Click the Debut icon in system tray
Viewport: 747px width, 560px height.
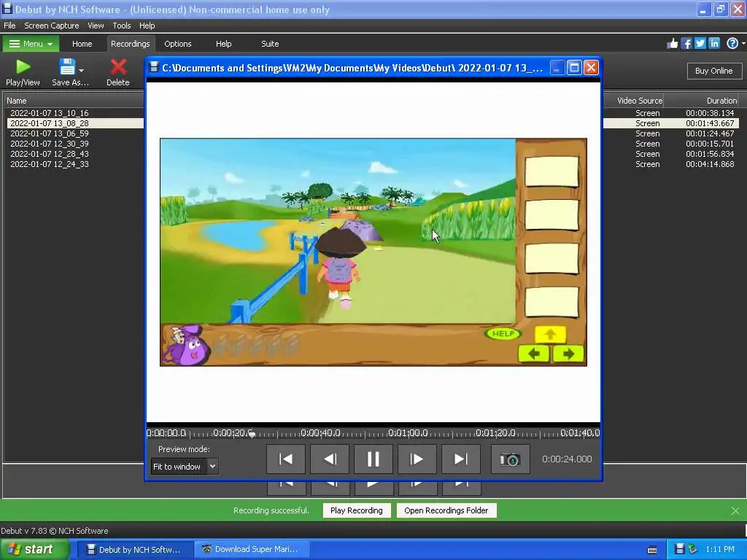pos(681,549)
